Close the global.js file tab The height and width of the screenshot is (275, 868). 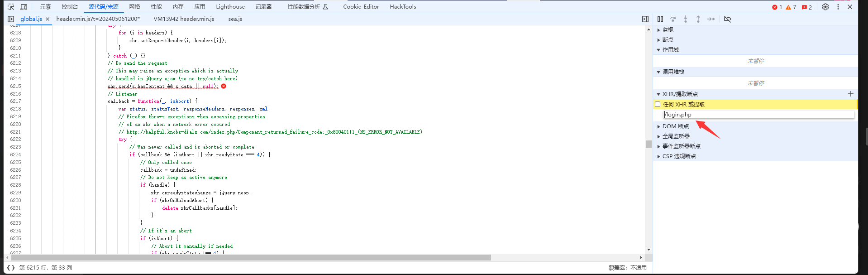point(48,19)
